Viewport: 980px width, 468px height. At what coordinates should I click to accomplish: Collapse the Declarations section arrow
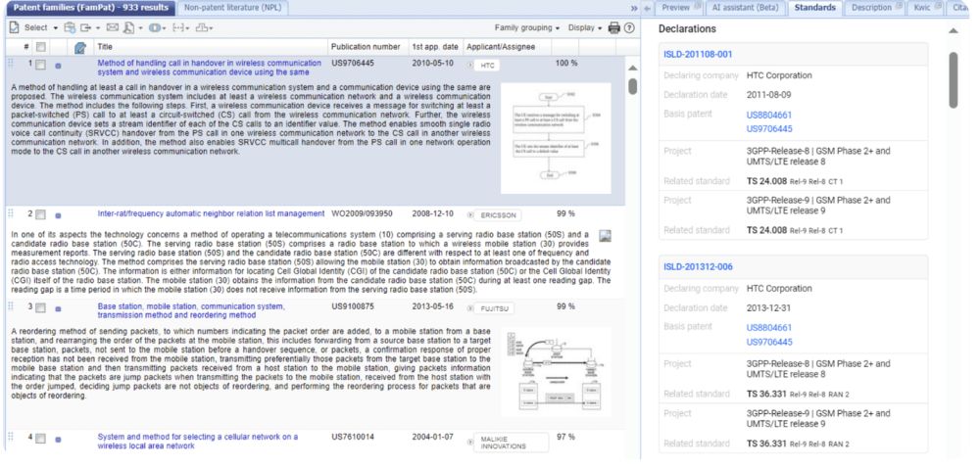tap(954, 31)
